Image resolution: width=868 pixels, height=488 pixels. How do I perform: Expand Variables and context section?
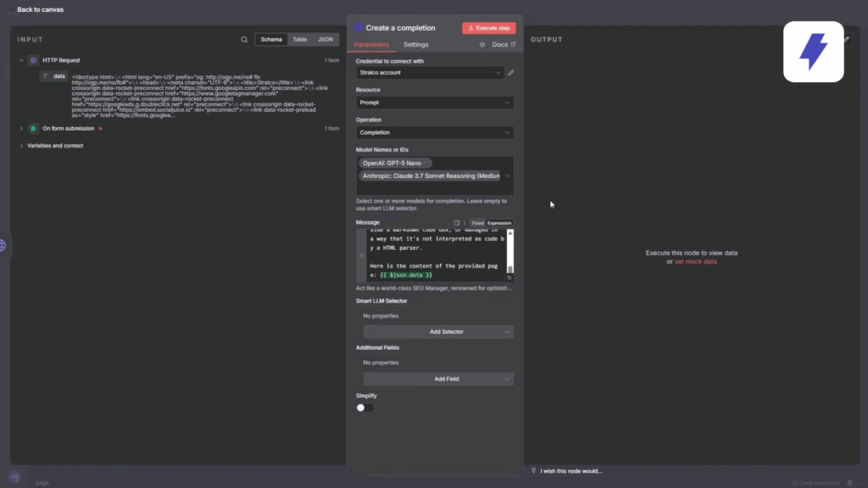tap(21, 146)
